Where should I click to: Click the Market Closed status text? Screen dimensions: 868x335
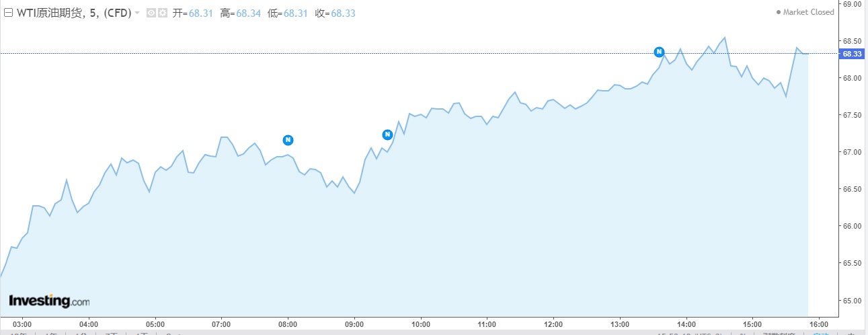pos(809,12)
